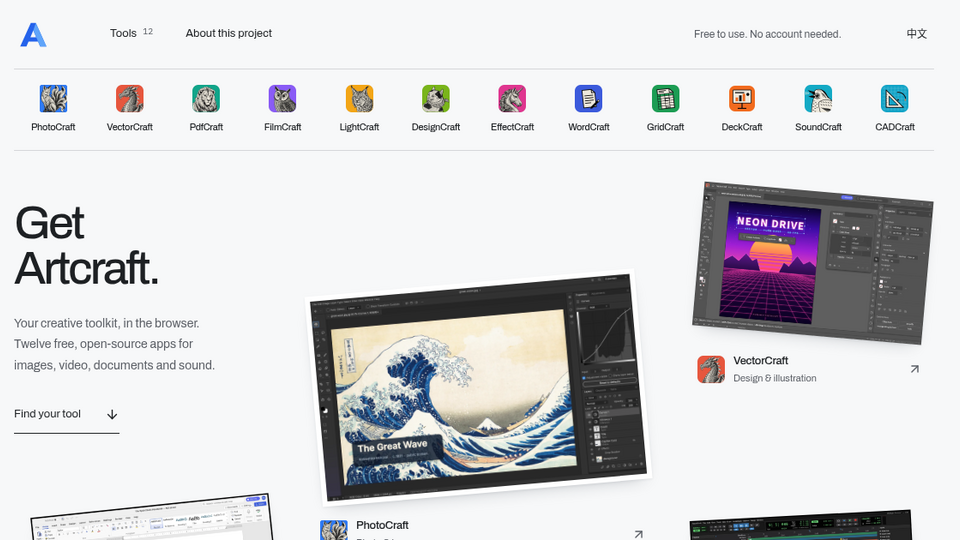Viewport: 960px width, 540px height.
Task: Click the down arrow beside Find your tool
Action: pos(112,414)
